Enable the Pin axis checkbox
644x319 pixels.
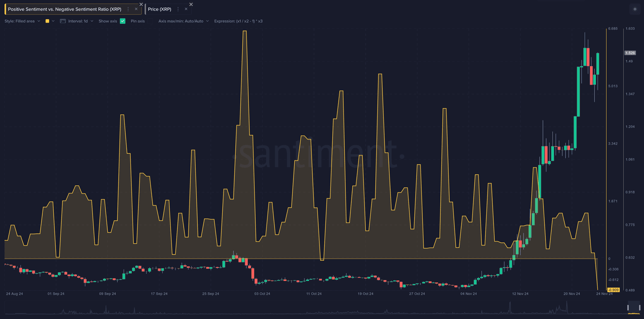pyautogui.click(x=150, y=21)
